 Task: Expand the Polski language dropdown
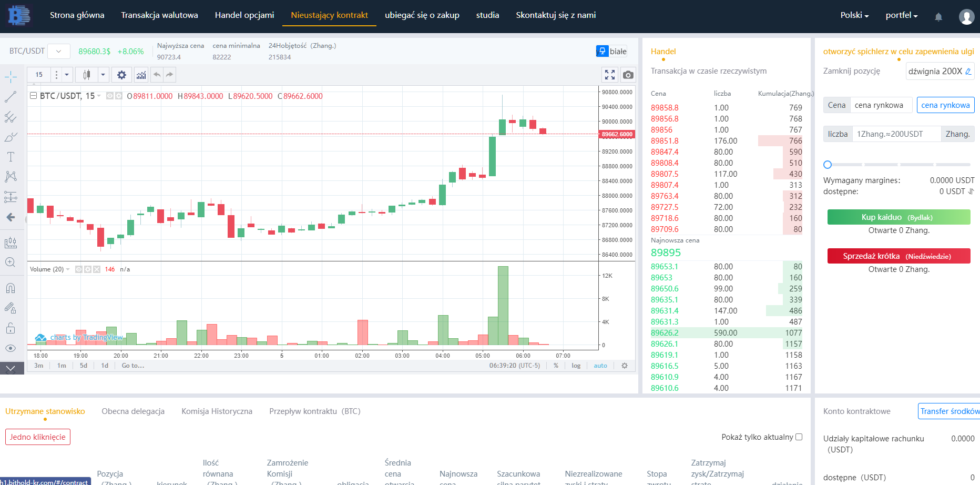click(854, 15)
